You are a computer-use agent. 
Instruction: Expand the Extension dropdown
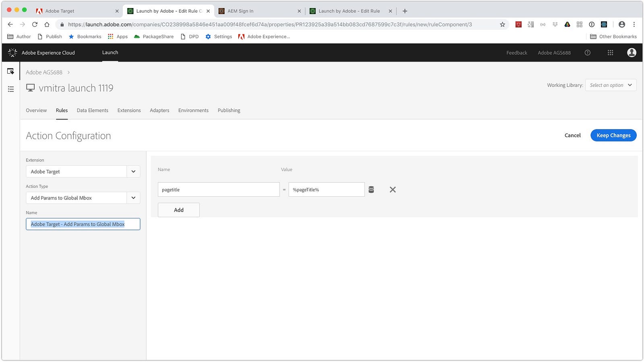(133, 171)
